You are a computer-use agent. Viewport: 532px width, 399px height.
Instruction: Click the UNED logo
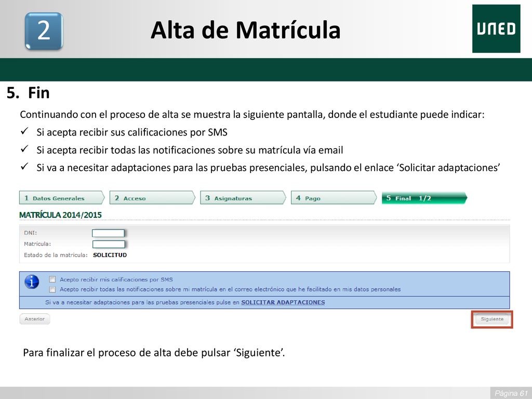(496, 29)
